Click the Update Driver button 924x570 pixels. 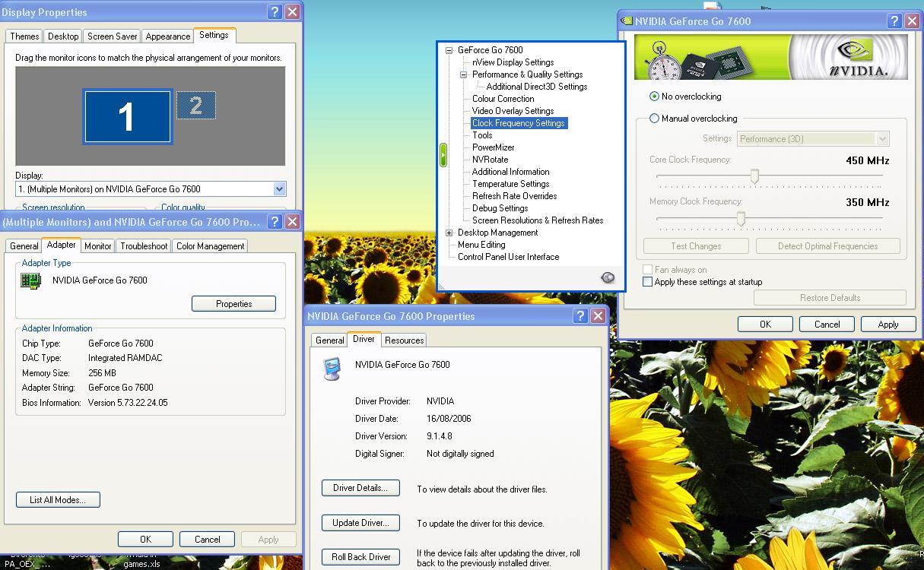click(x=360, y=523)
